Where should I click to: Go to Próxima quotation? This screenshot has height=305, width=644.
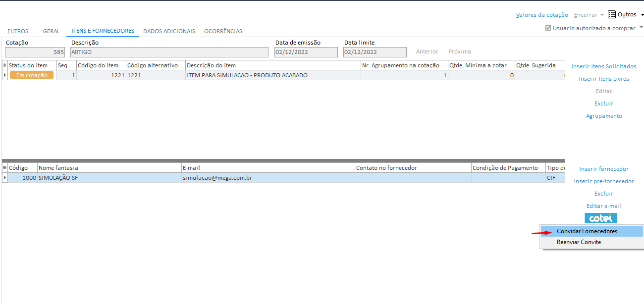click(460, 51)
